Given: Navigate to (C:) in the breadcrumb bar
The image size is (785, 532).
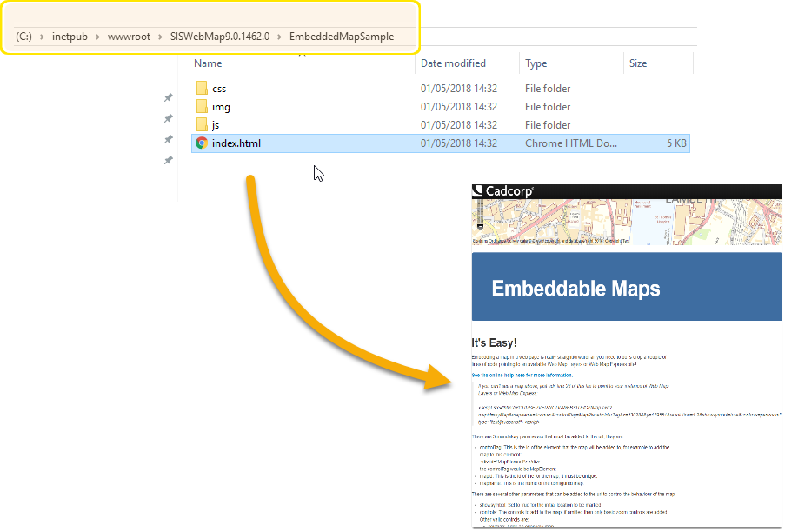Looking at the screenshot, I should tap(26, 36).
